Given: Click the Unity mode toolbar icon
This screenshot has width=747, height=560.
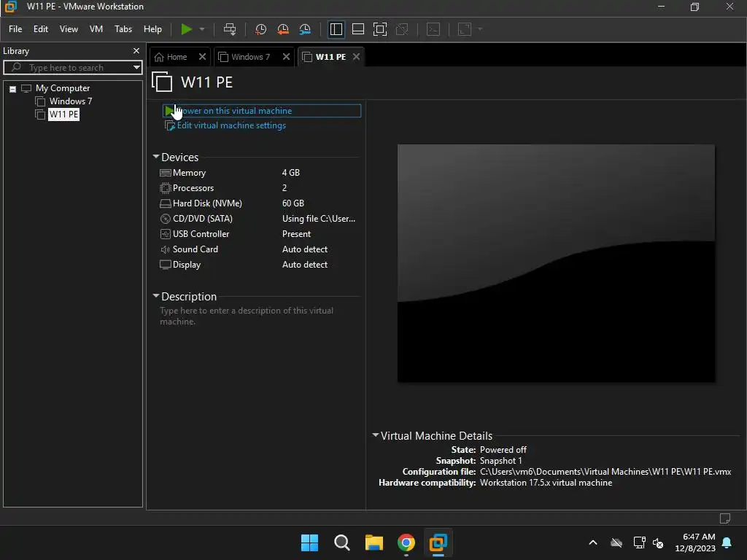Looking at the screenshot, I should point(402,29).
